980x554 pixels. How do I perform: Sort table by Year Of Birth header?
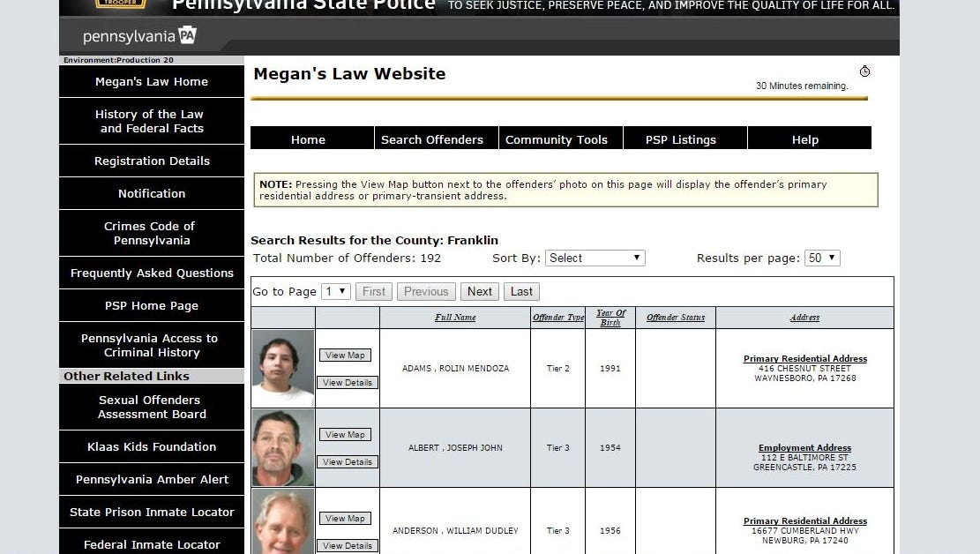click(610, 318)
